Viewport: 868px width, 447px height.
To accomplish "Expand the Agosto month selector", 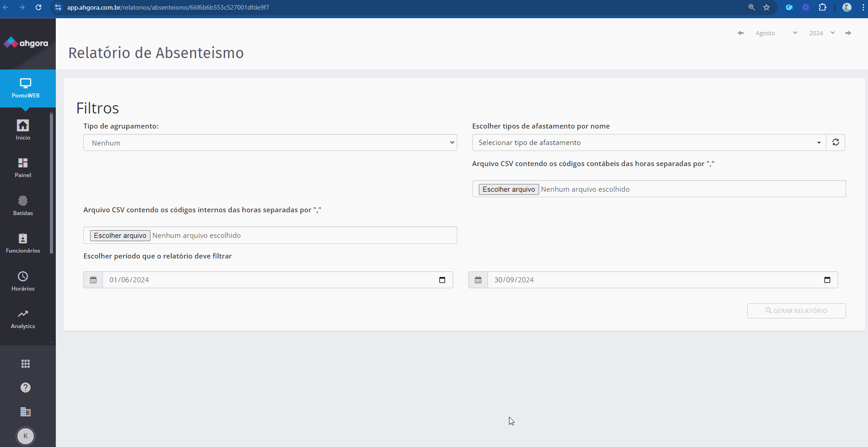I will coord(776,33).
